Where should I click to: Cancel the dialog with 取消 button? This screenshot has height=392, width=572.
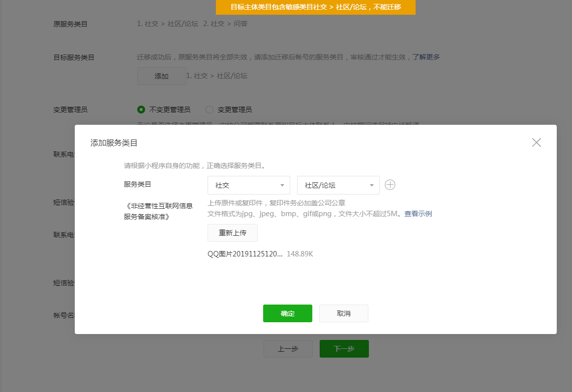point(344,313)
